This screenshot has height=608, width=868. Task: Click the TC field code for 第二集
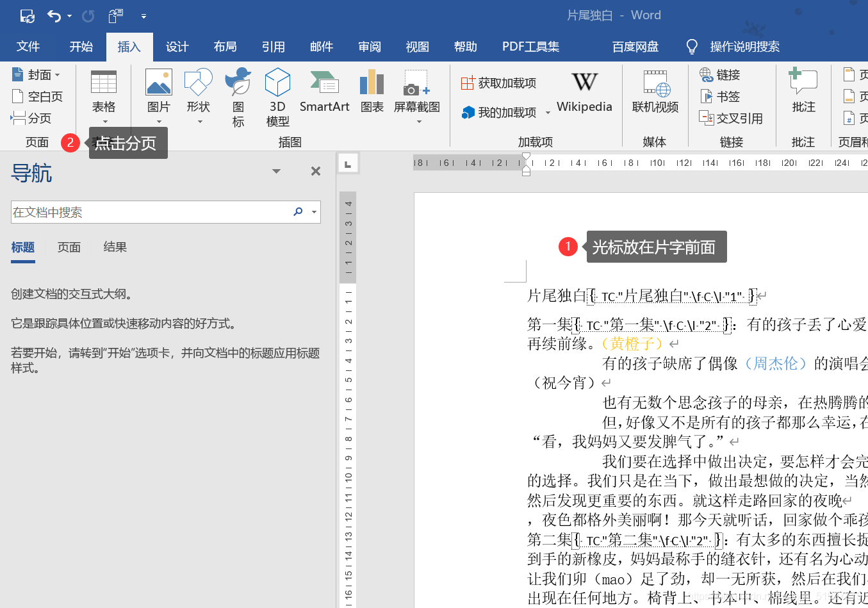(648, 540)
